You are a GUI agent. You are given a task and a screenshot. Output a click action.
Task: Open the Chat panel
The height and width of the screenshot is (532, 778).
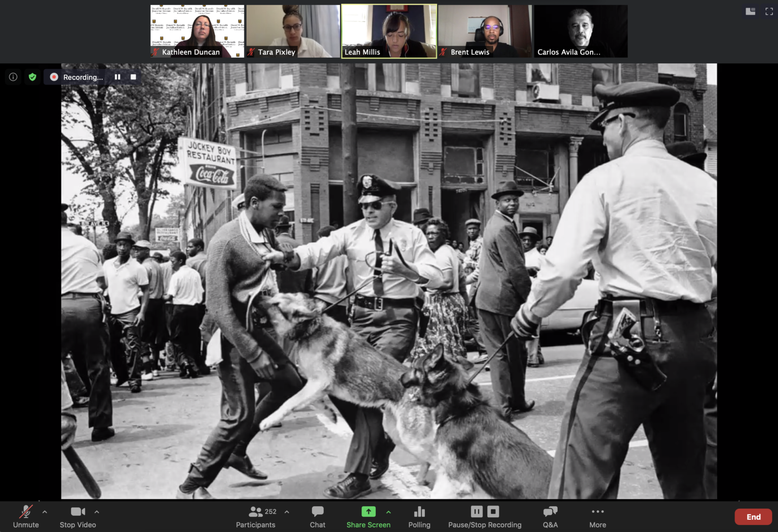(317, 516)
